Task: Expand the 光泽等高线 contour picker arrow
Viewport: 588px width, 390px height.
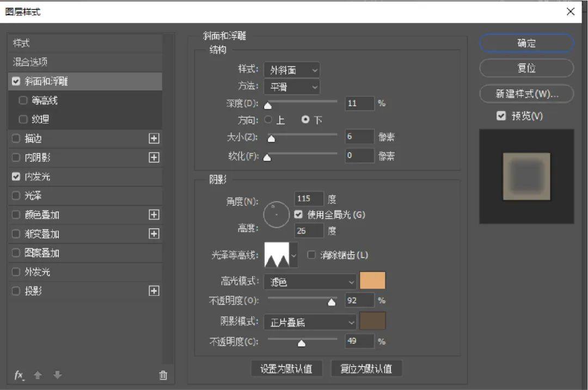Action: click(x=295, y=255)
